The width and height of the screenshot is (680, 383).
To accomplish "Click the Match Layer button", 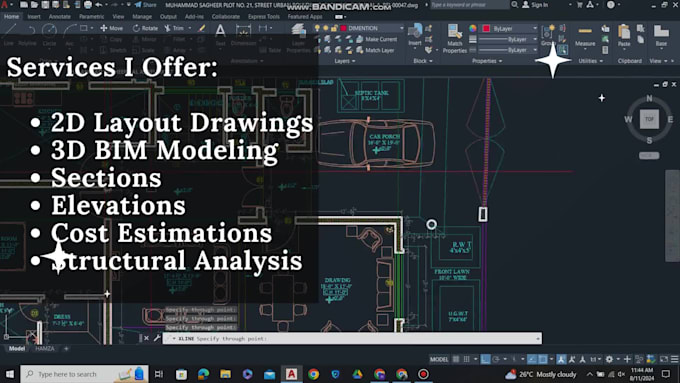I will [x=375, y=50].
